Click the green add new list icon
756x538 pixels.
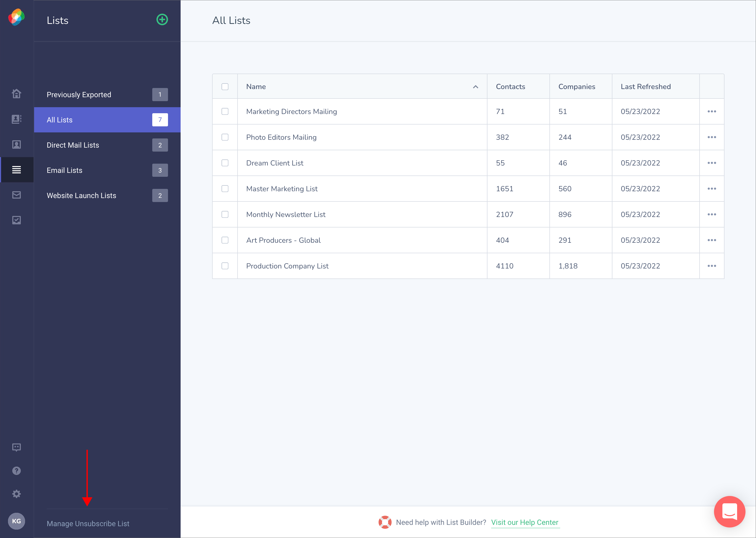point(162,19)
